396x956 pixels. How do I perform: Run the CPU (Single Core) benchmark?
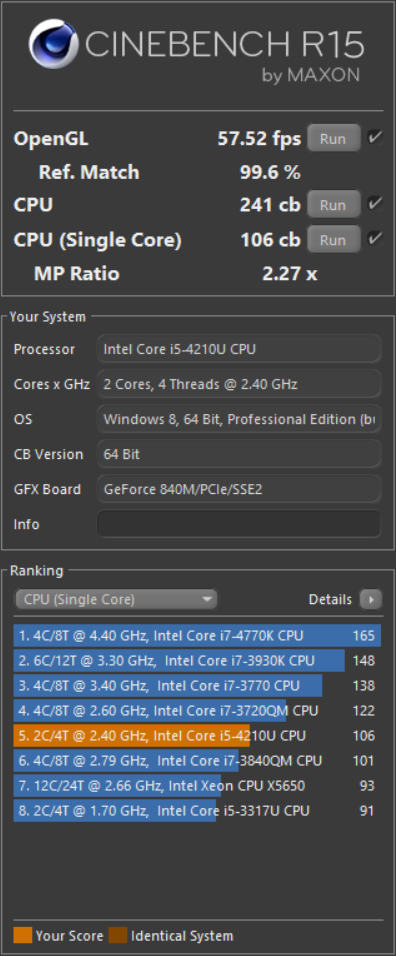click(x=333, y=240)
